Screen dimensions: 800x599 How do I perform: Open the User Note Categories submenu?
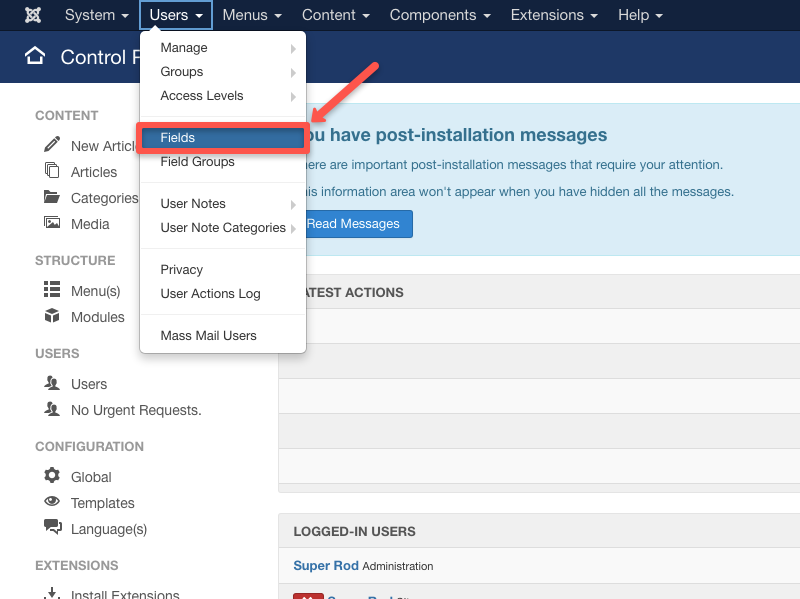pos(294,228)
